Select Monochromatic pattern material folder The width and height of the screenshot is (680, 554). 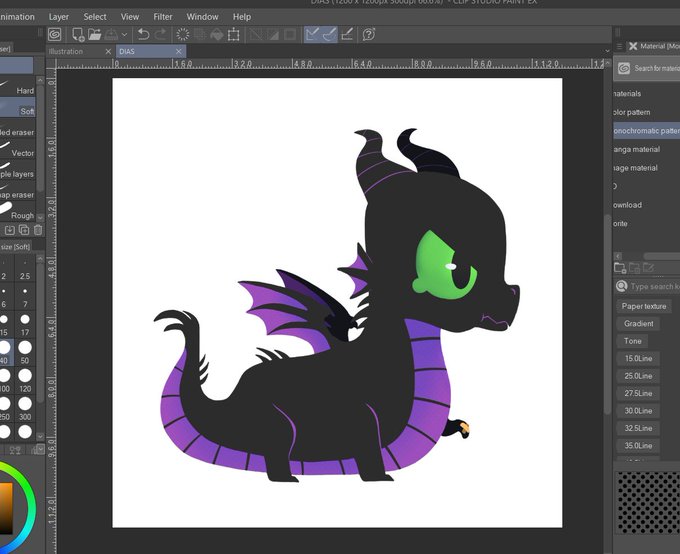pyautogui.click(x=646, y=131)
